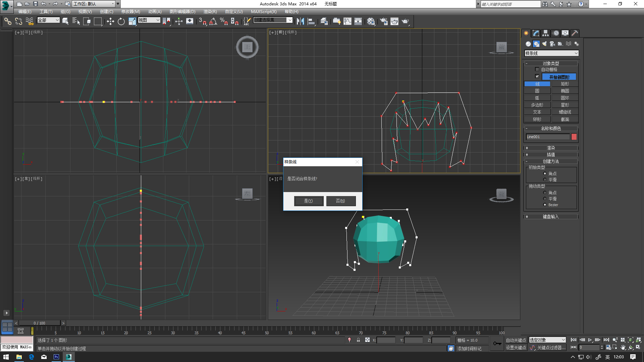Open the Hierarchy panel tab
This screenshot has width=644, height=362.
click(x=546, y=33)
